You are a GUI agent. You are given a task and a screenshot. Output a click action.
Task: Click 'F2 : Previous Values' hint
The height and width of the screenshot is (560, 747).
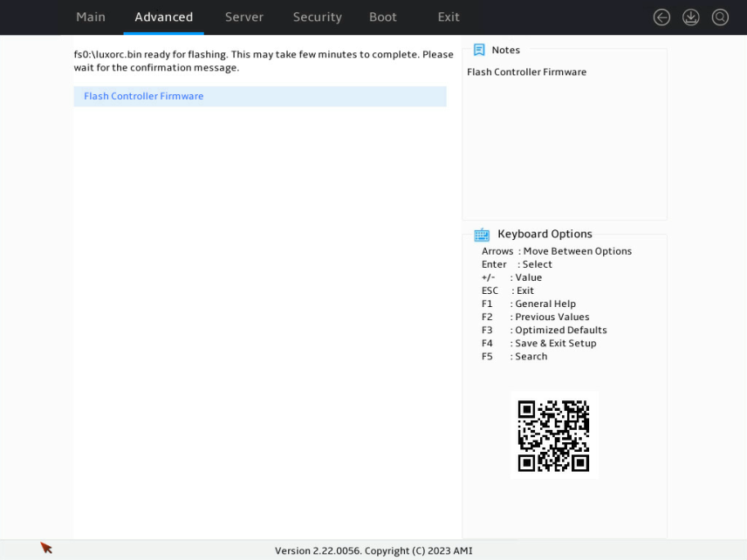(536, 317)
